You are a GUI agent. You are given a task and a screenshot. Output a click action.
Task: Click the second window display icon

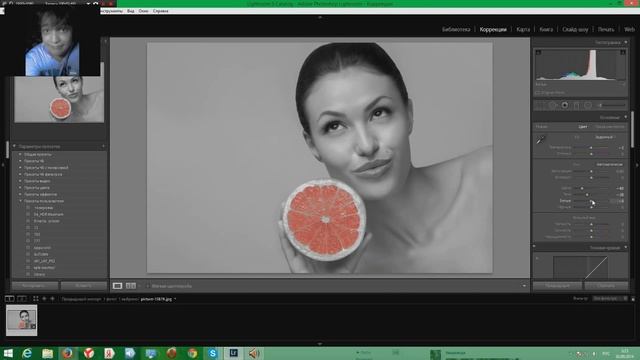click(x=22, y=299)
